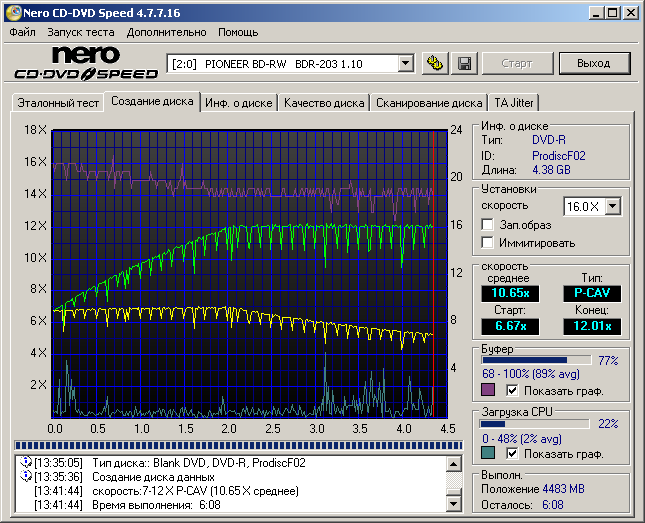Click the log scroll down arrow
645x523 pixels.
(x=454, y=504)
